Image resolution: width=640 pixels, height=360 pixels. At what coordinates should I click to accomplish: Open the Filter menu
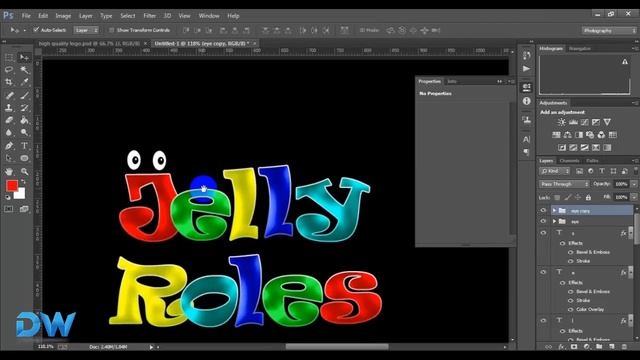tap(149, 16)
